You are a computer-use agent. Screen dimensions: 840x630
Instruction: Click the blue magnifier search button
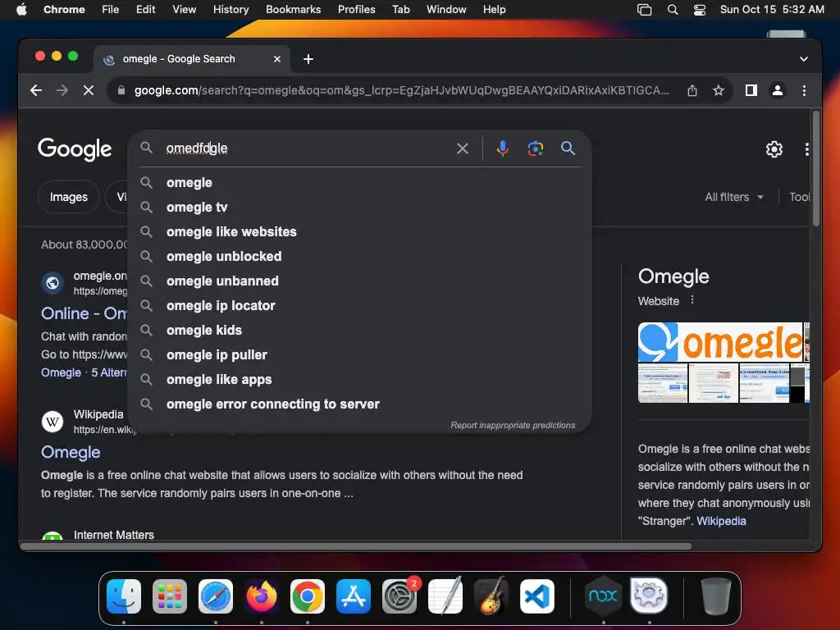[568, 148]
